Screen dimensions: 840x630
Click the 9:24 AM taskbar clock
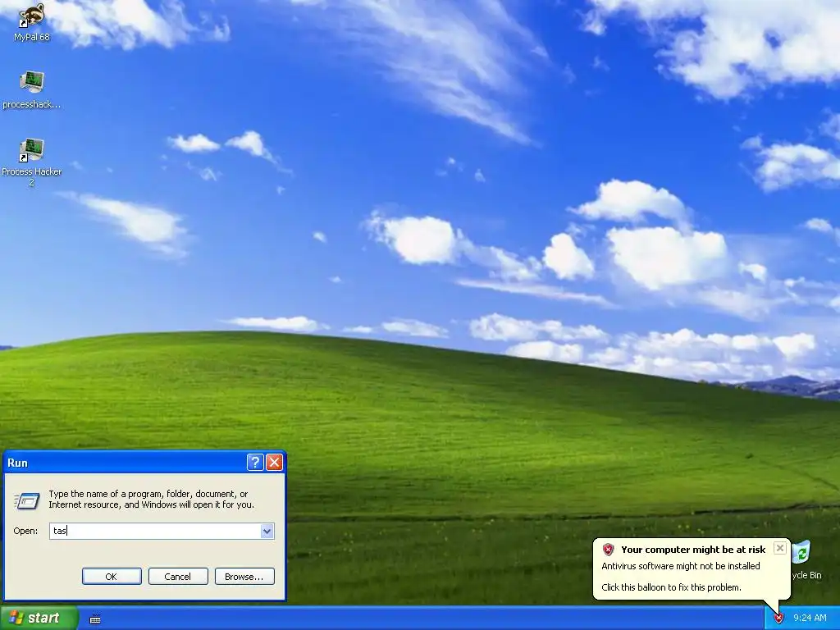point(810,618)
